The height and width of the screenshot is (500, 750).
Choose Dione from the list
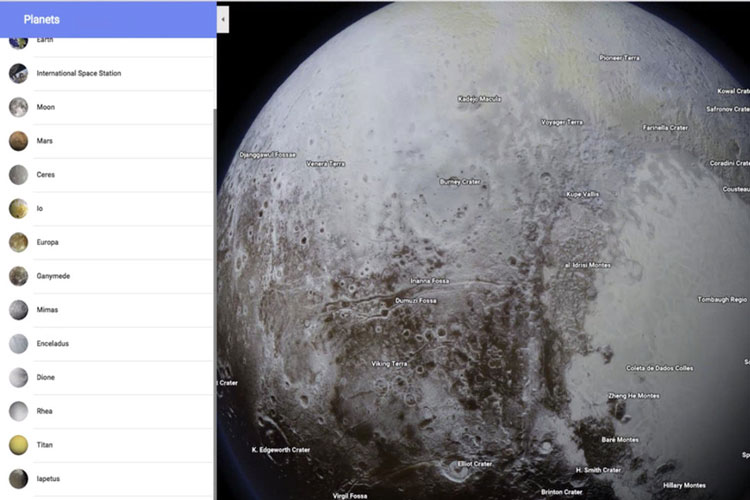click(x=46, y=377)
